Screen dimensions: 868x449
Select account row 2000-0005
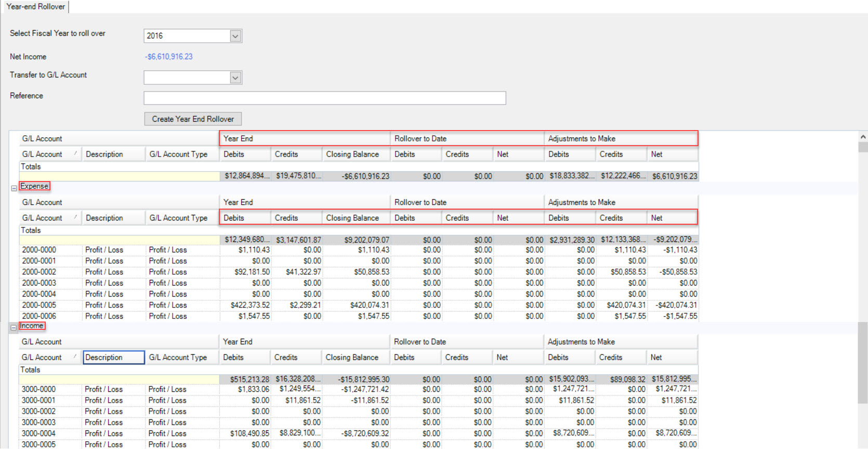click(359, 305)
